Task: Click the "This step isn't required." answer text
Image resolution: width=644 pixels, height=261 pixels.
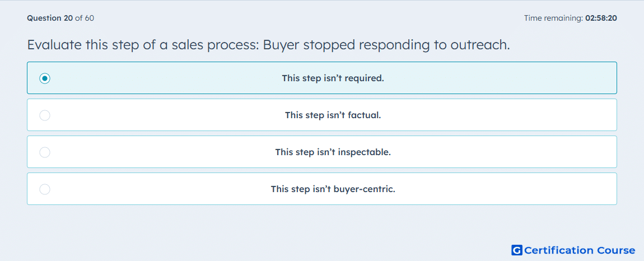Action: coord(333,78)
